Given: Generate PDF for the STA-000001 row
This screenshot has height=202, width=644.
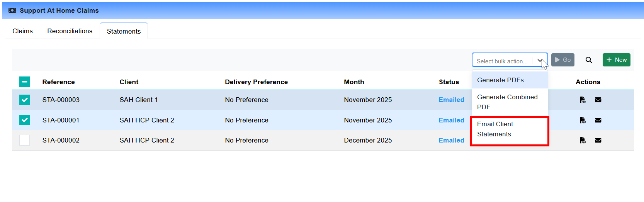Looking at the screenshot, I should click(583, 120).
